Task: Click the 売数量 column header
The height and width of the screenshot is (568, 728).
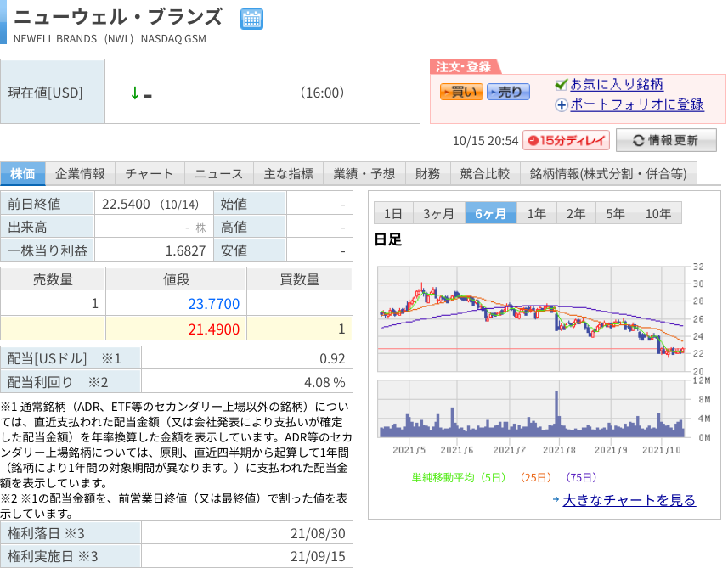Action: (x=53, y=278)
